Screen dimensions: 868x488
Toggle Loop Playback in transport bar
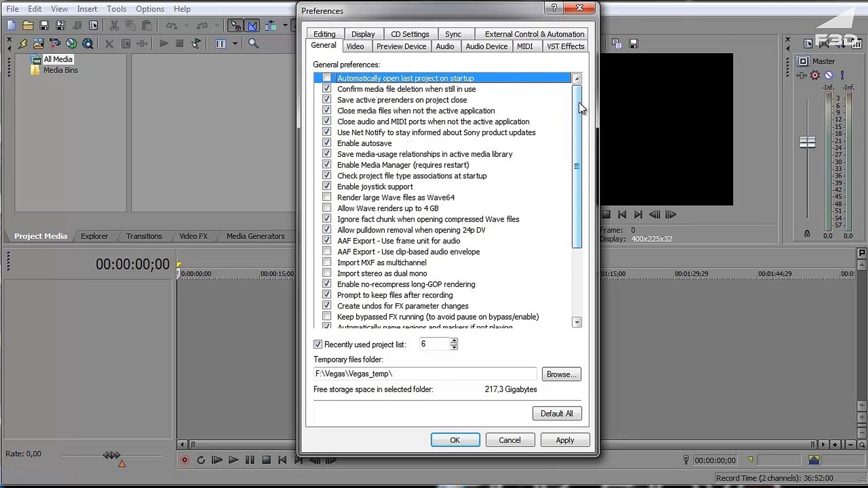coord(201,460)
